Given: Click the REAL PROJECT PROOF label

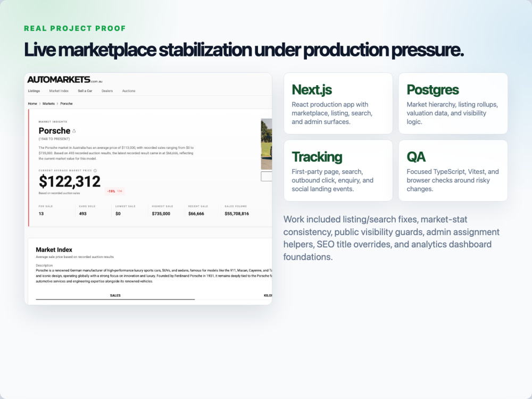Looking at the screenshot, I should (x=75, y=28).
